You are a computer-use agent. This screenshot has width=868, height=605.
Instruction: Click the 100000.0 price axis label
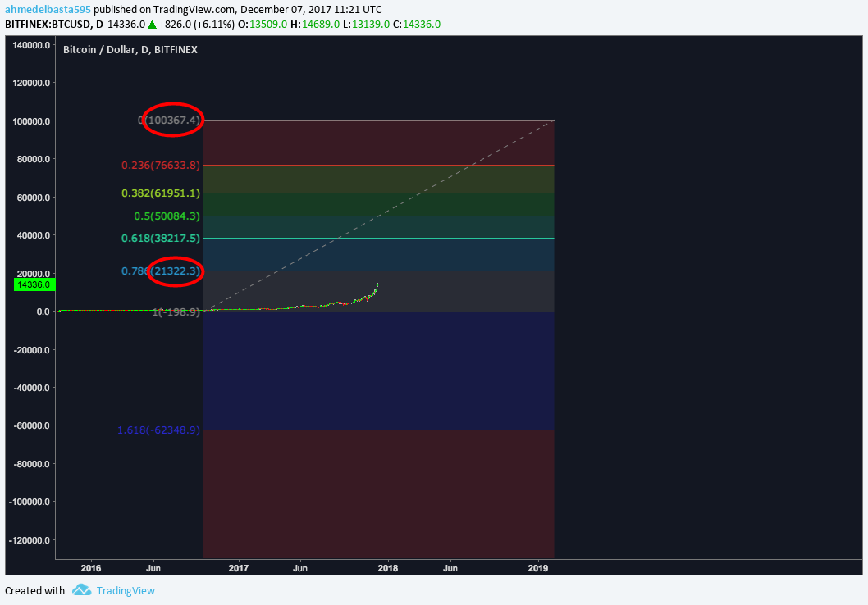point(31,121)
